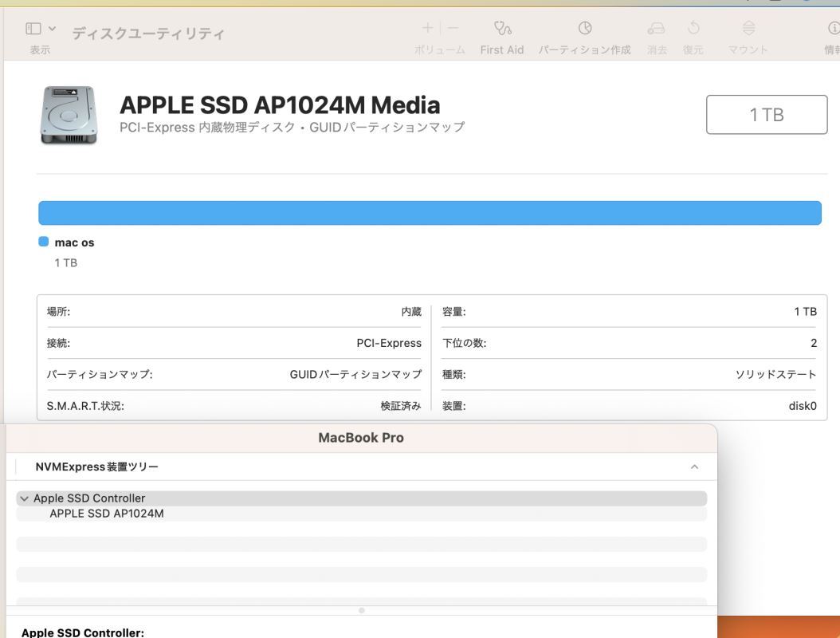Click the hard drive icon image

(68, 115)
